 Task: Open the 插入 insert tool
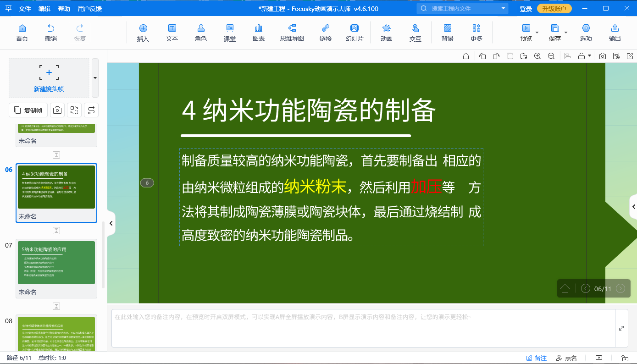(x=143, y=33)
